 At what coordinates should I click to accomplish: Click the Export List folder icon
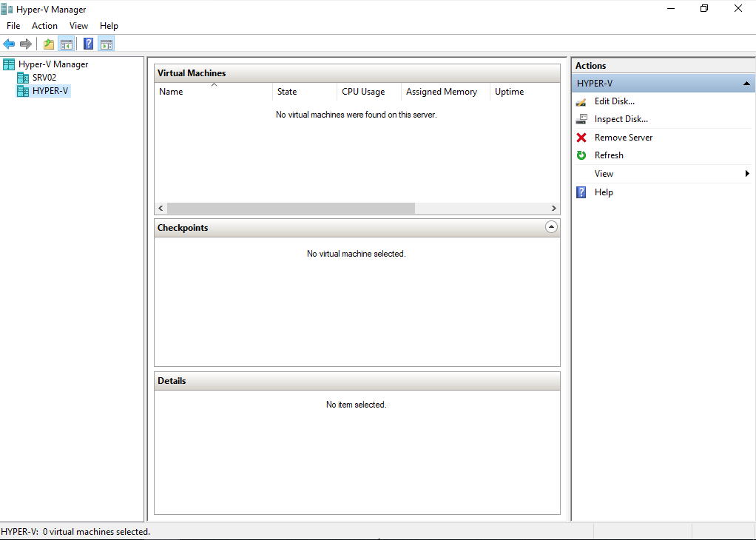click(x=48, y=44)
